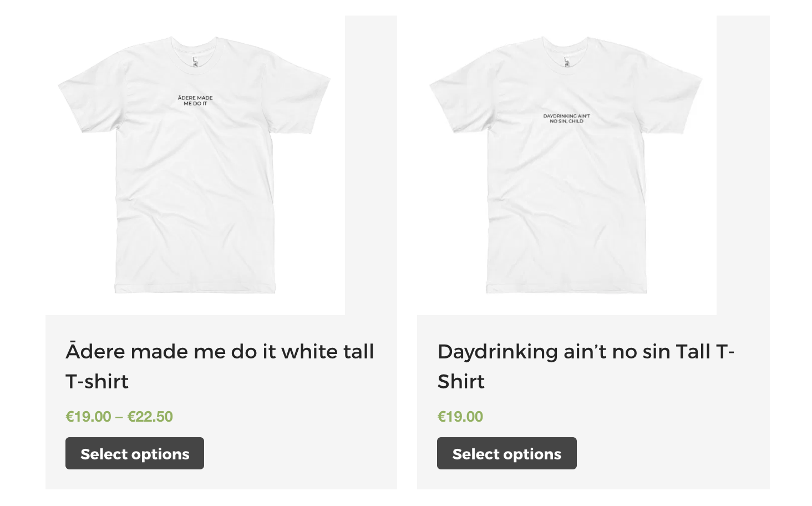Click the neck label of the Daydrinking shirt
The width and height of the screenshot is (812, 506).
pyautogui.click(x=567, y=62)
